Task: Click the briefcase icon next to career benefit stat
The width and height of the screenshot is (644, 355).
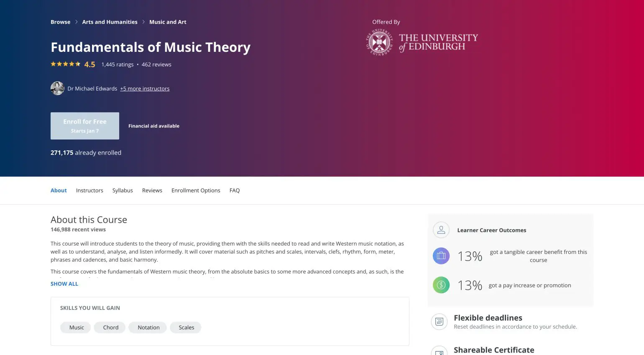Action: point(441,256)
